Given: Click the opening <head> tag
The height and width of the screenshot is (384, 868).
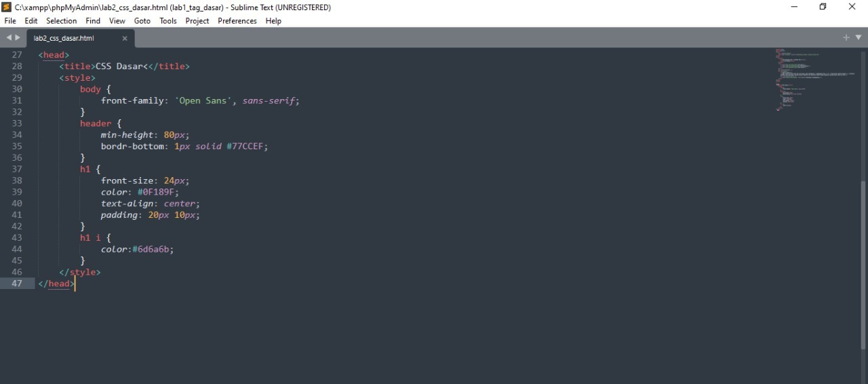Looking at the screenshot, I should (54, 55).
